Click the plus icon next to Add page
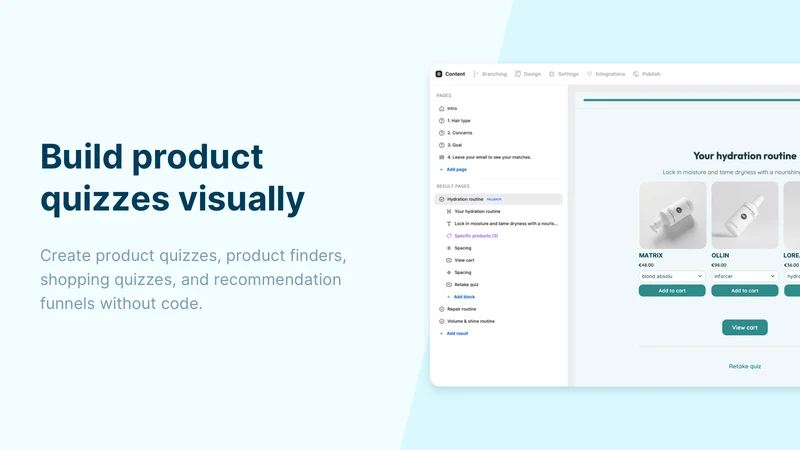 coord(441,169)
